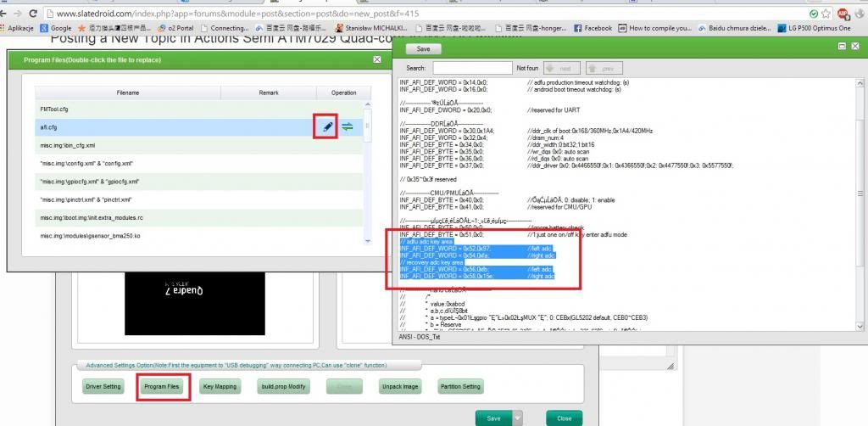
Task: Click the next search result button
Action: coord(561,68)
